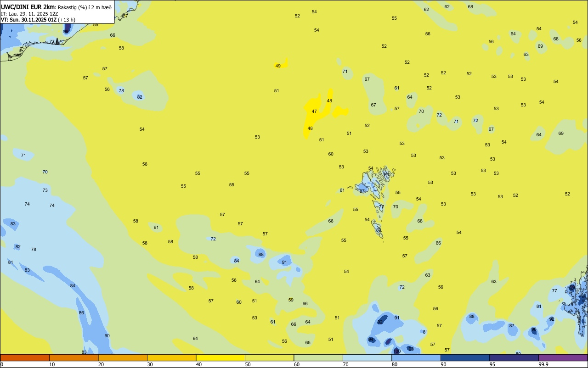This screenshot has height=368, width=588.
Task: Click the map value 59
Action: [x=291, y=300]
